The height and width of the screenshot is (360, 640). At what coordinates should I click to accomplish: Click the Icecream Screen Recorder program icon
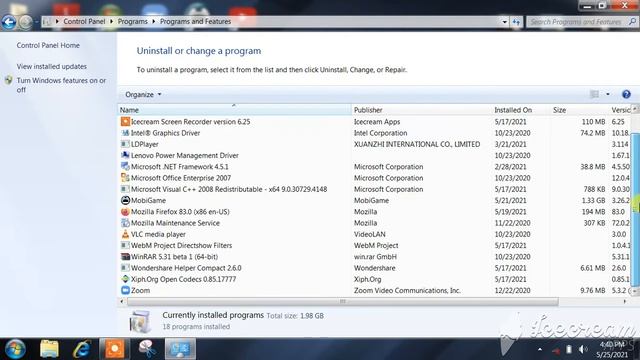point(125,122)
